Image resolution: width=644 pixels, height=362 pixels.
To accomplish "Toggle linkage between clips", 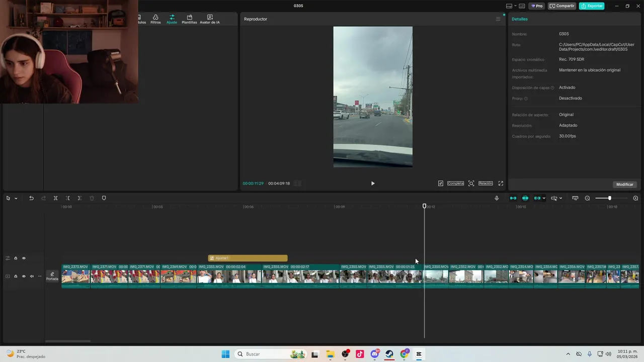I will pos(537,198).
